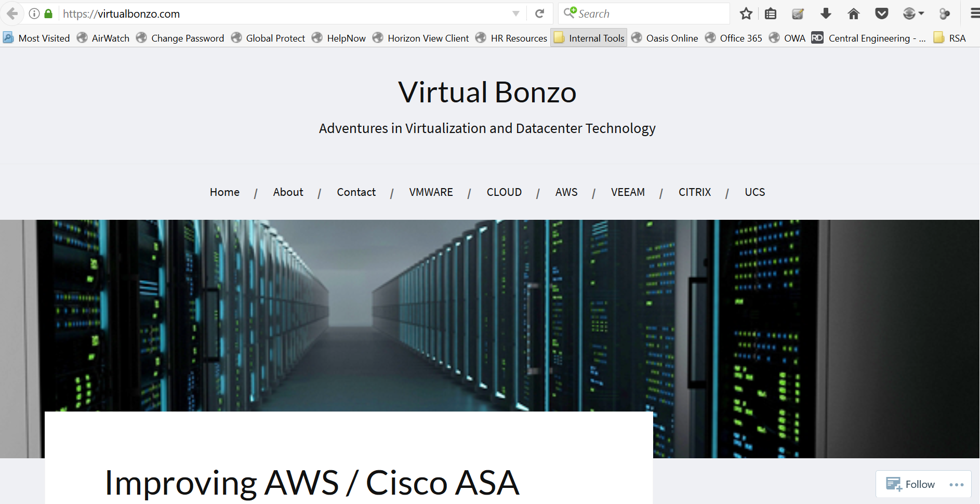The width and height of the screenshot is (980, 504).
Task: Click the RSA folder icon
Action: click(x=938, y=37)
